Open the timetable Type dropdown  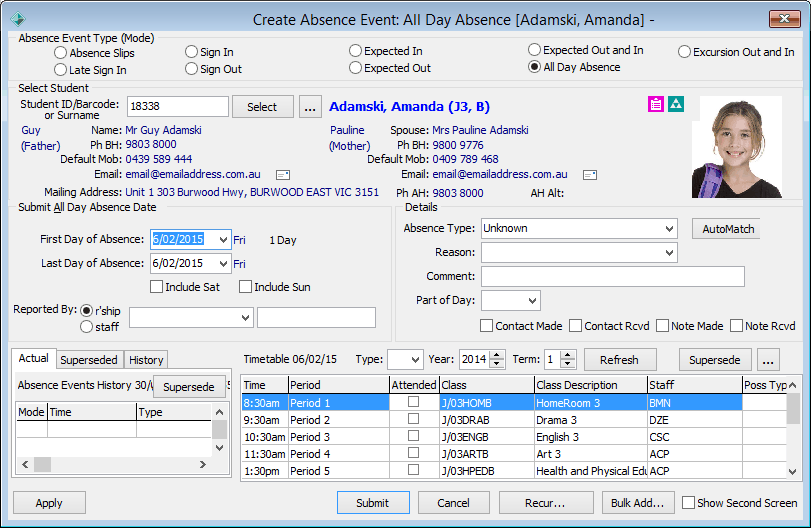[x=415, y=359]
